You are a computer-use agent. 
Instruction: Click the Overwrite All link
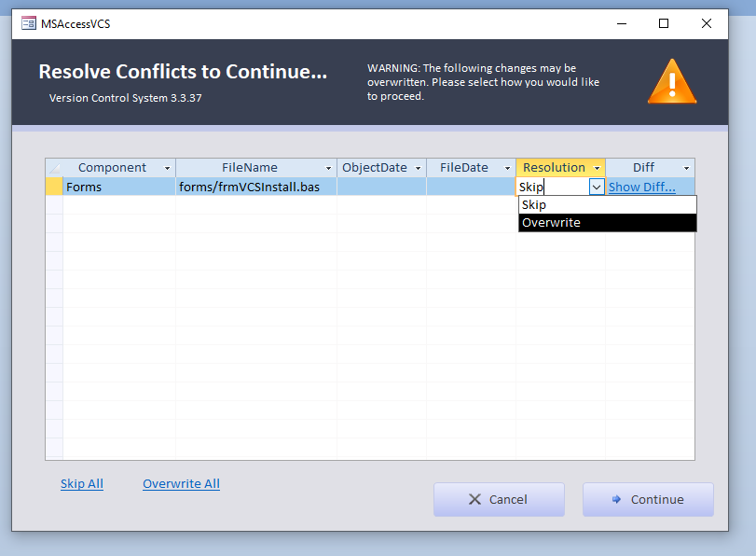[181, 483]
